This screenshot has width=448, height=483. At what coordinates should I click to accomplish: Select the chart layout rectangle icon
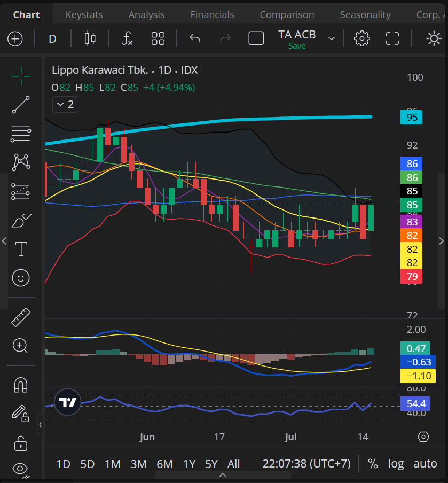pos(256,39)
